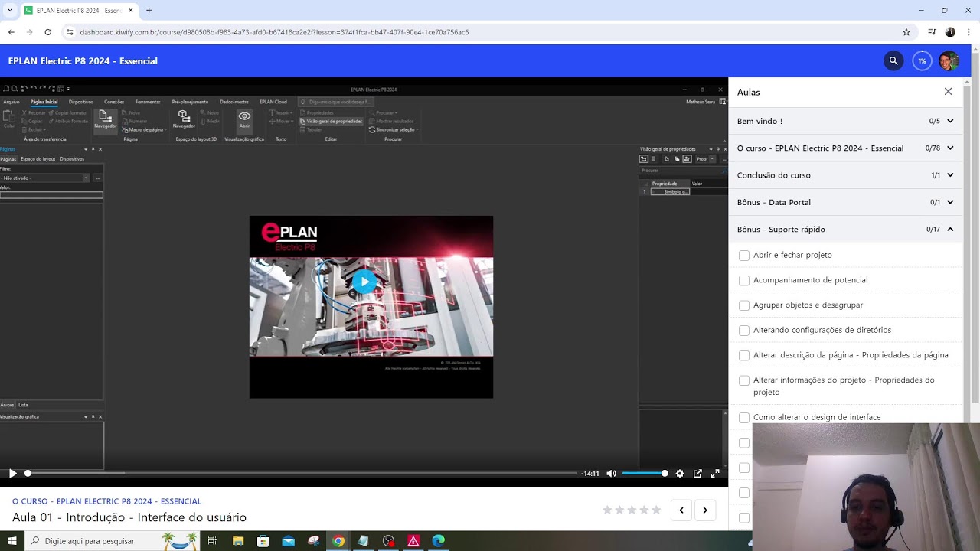Open Microsoft Edge from the taskbar
Viewport: 980px width, 551px height.
tap(438, 541)
